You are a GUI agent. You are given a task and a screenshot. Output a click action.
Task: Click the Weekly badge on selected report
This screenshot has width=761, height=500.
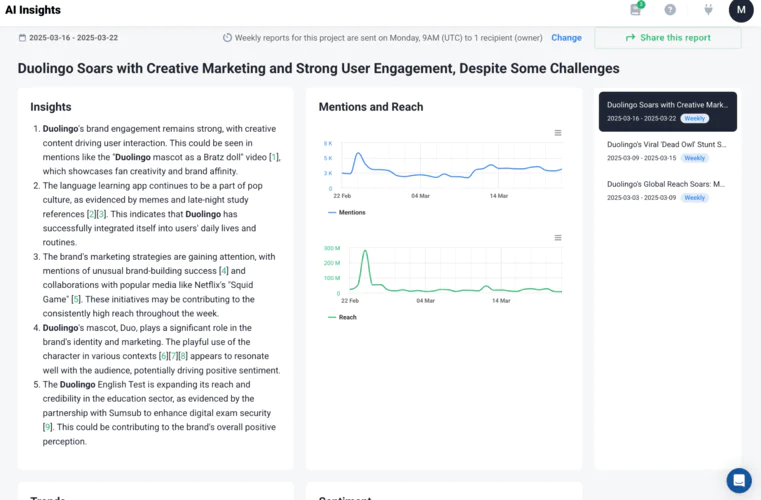[x=695, y=118]
